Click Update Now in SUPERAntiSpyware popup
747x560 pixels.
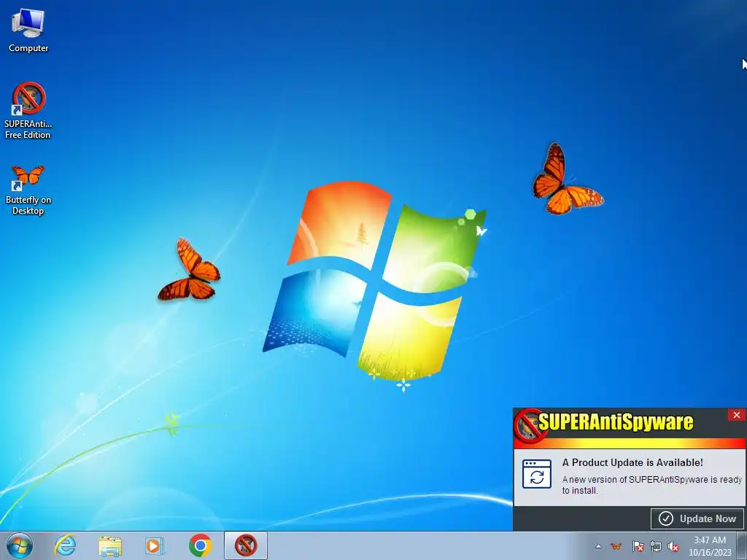tap(697, 518)
